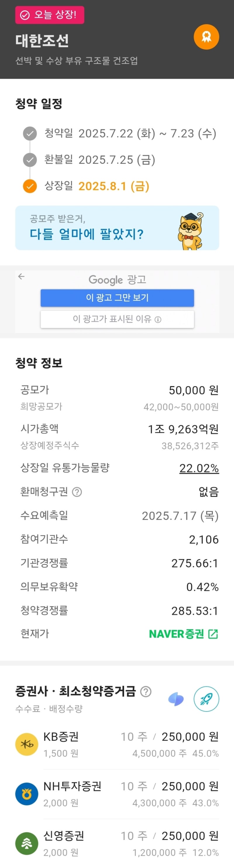234x868 pixels.
Task: Tap the blue cloud-shaped icon beside rocket
Action: click(x=176, y=699)
